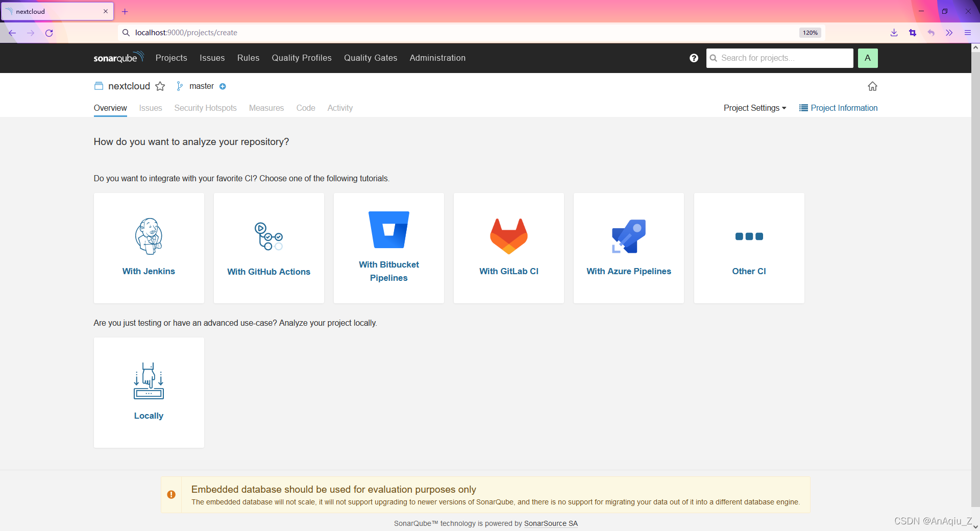Open Administration in the top navigation
This screenshot has width=980, height=531.
click(437, 58)
